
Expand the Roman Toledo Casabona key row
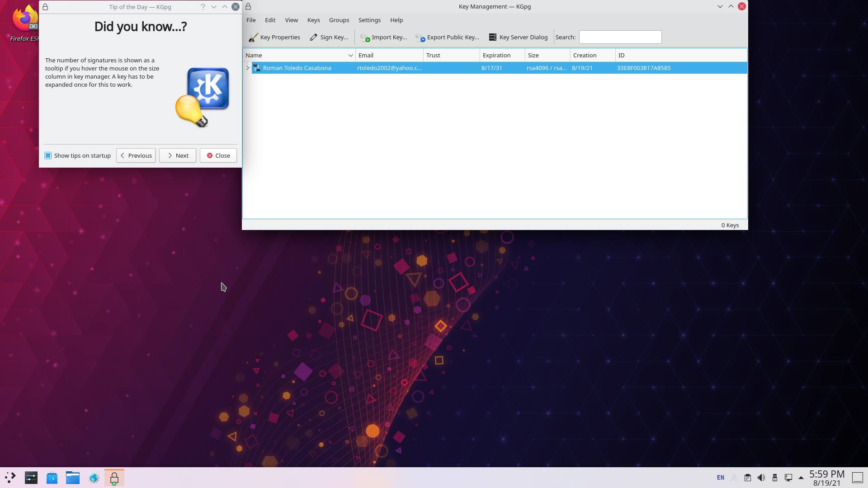click(x=247, y=68)
